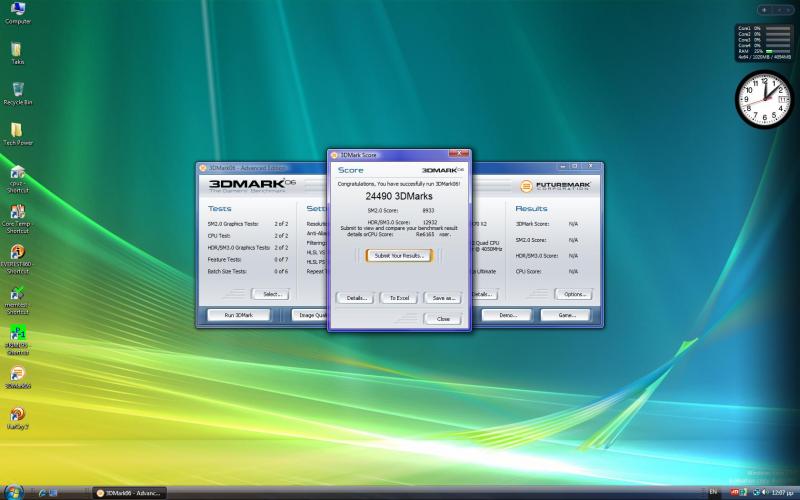Click the taskbar clock showing 12:07
The image size is (800, 500).
point(783,493)
